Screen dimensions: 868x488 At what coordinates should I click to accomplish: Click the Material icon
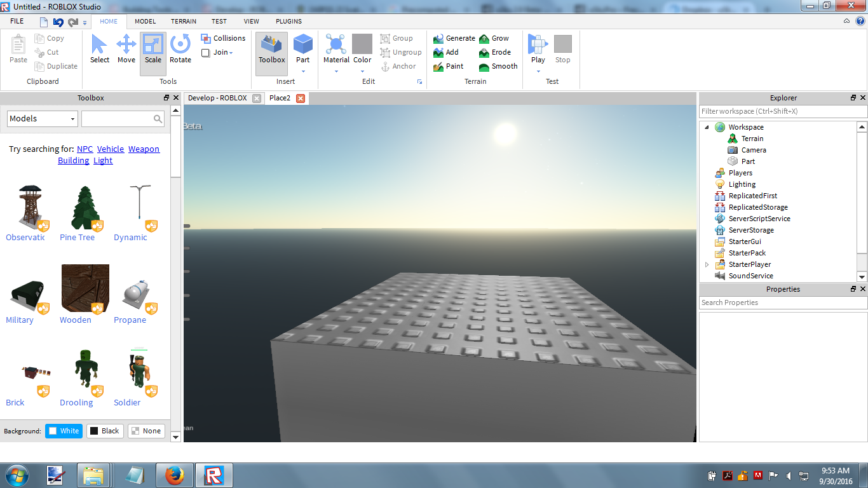pos(336,44)
